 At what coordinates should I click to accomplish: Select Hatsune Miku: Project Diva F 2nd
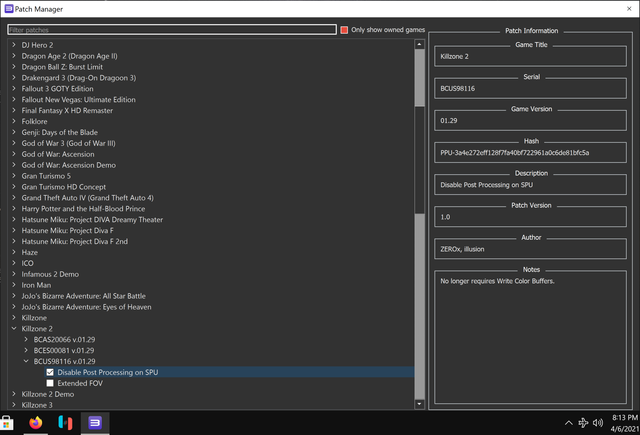tap(75, 242)
